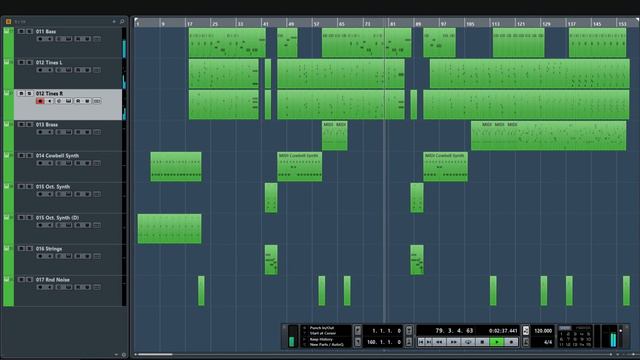Select the 014 Cowbell Synth track name

57,156
